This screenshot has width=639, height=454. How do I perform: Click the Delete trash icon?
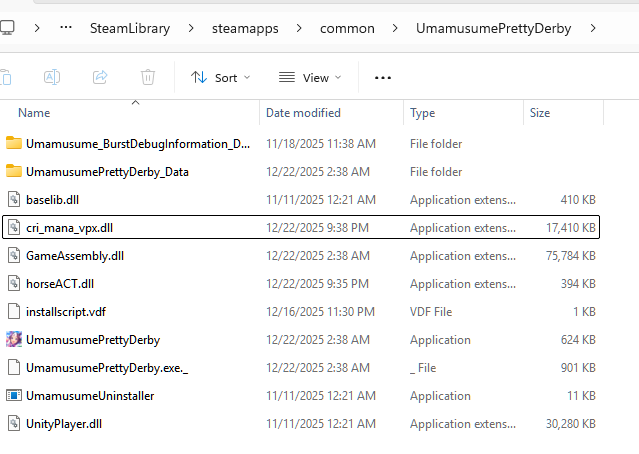click(x=148, y=77)
